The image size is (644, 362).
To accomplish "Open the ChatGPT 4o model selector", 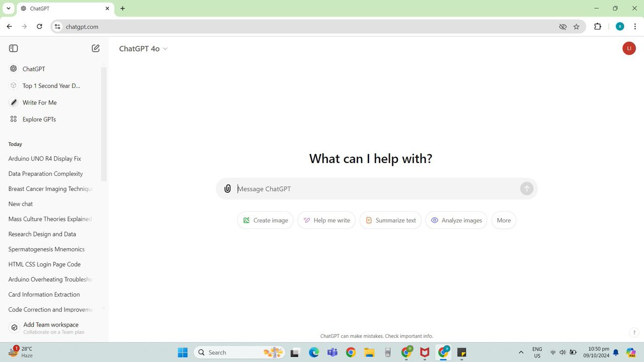I will coord(143,49).
